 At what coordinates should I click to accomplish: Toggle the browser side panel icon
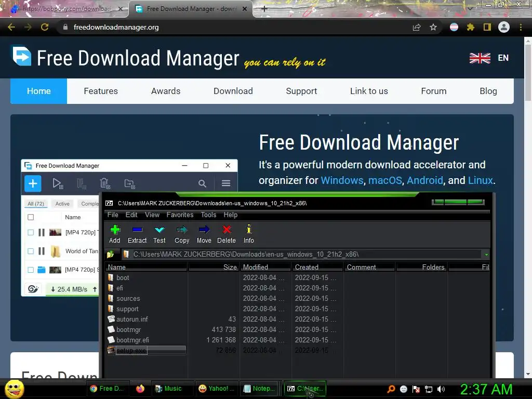487,27
